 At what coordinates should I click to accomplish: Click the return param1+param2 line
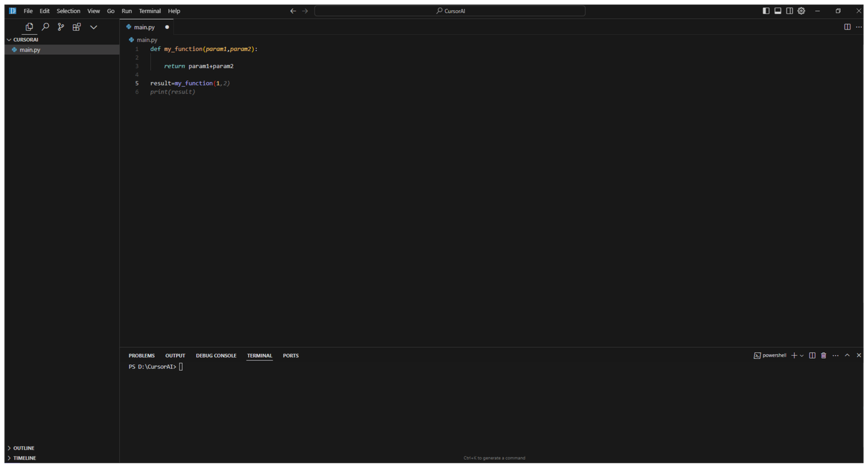pyautogui.click(x=199, y=66)
